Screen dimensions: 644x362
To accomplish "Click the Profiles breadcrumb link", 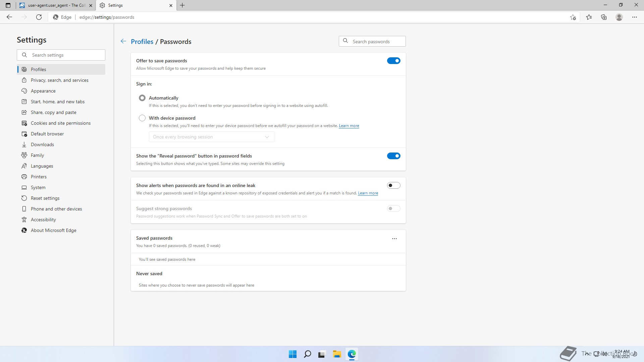I will click(x=142, y=42).
